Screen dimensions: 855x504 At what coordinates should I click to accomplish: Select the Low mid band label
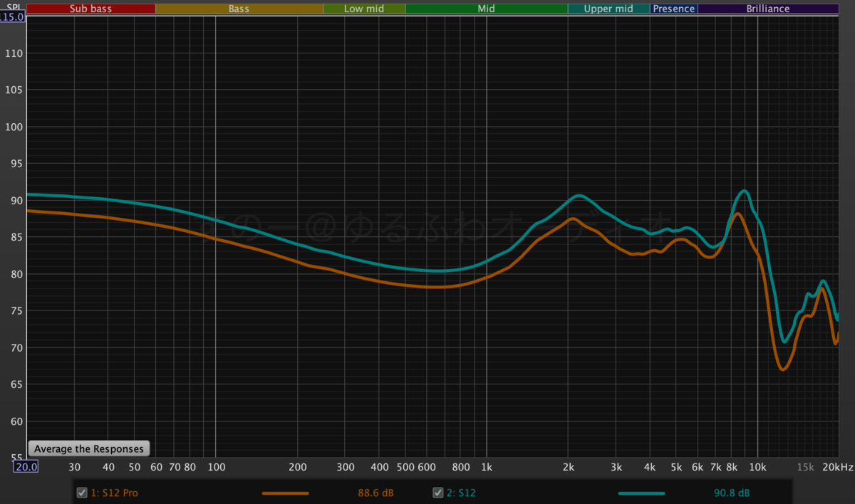(364, 9)
